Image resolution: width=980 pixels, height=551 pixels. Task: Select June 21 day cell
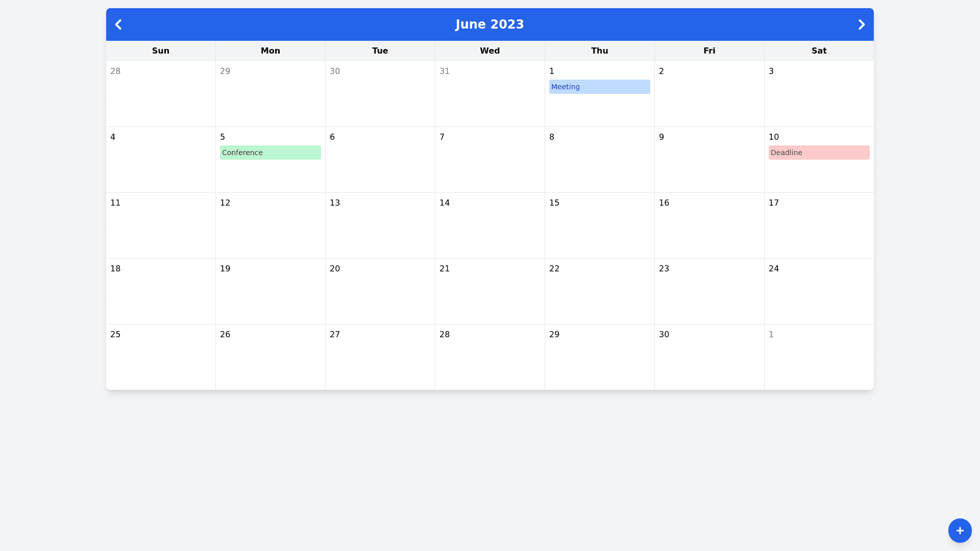(x=489, y=291)
